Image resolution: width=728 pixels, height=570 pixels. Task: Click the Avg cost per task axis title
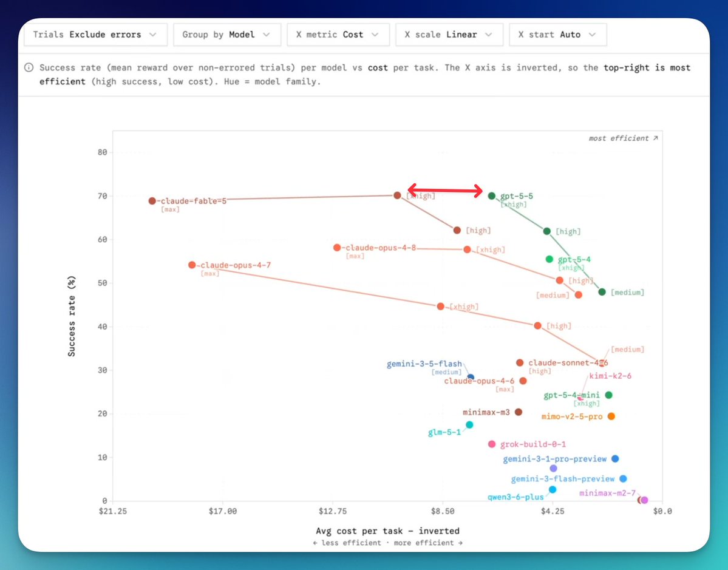pos(387,531)
